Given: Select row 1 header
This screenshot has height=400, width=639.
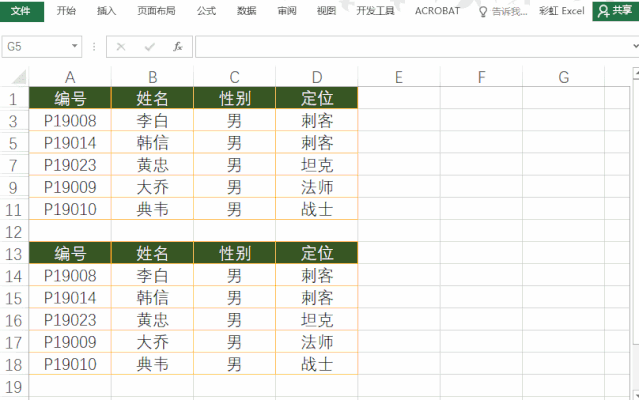Looking at the screenshot, I should [13, 98].
